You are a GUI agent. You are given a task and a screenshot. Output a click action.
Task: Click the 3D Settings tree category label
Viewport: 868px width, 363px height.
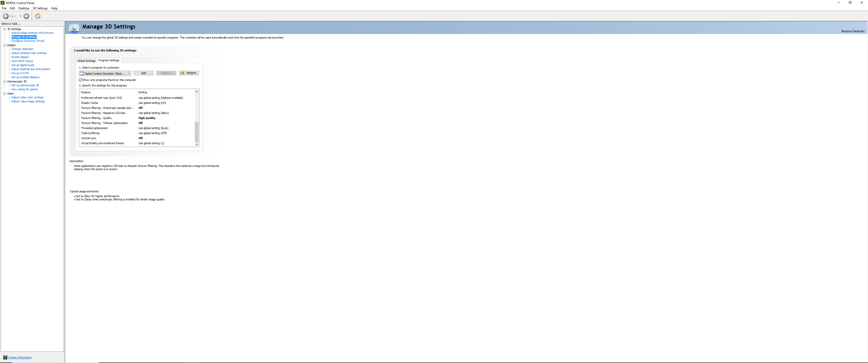[14, 29]
